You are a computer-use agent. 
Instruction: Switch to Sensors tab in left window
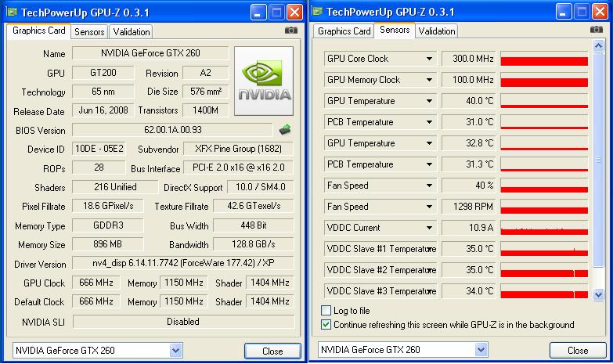[x=89, y=31]
